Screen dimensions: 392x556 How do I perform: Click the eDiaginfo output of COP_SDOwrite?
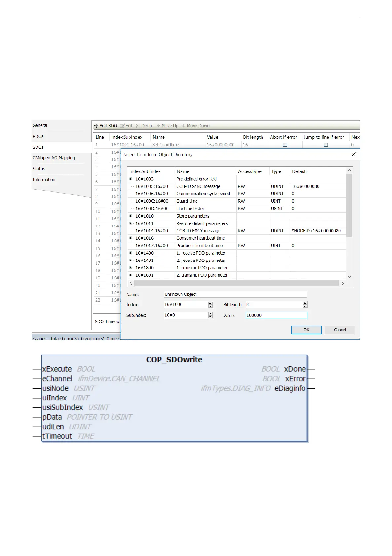click(x=290, y=388)
